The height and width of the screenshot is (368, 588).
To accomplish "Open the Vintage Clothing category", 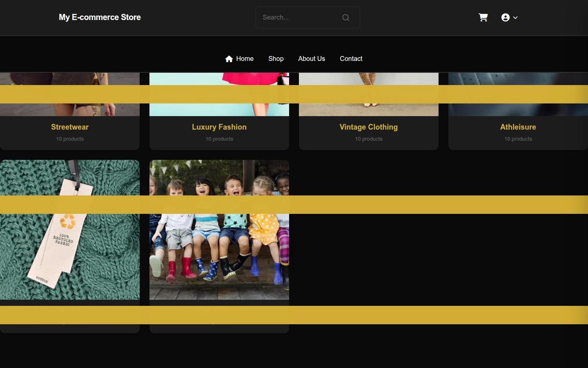I will pyautogui.click(x=369, y=127).
